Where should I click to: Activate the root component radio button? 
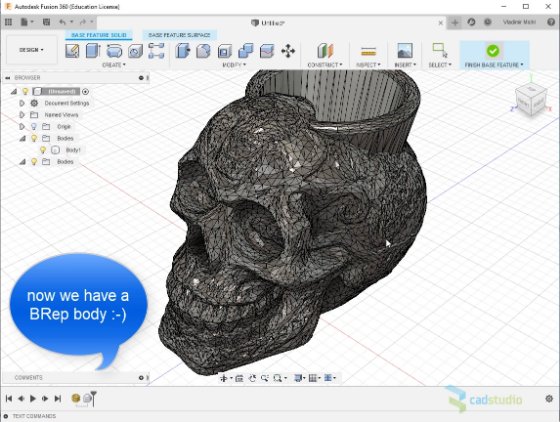[85, 92]
